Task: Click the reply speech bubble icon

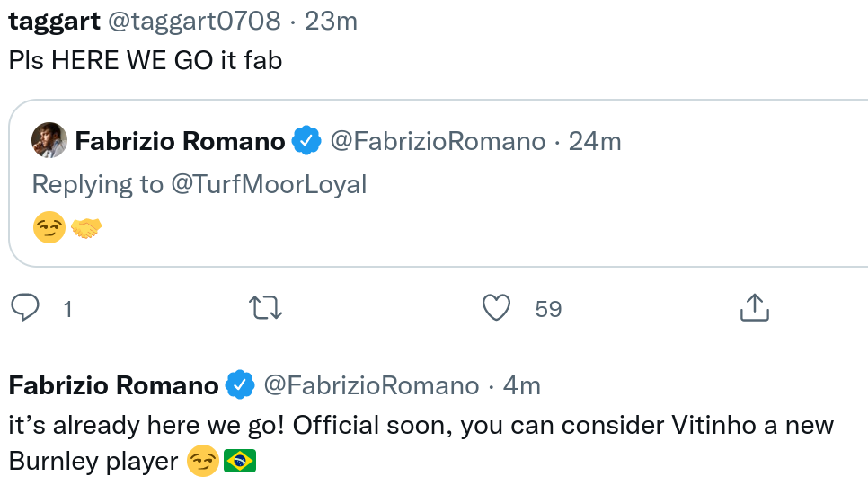Action: [x=25, y=308]
